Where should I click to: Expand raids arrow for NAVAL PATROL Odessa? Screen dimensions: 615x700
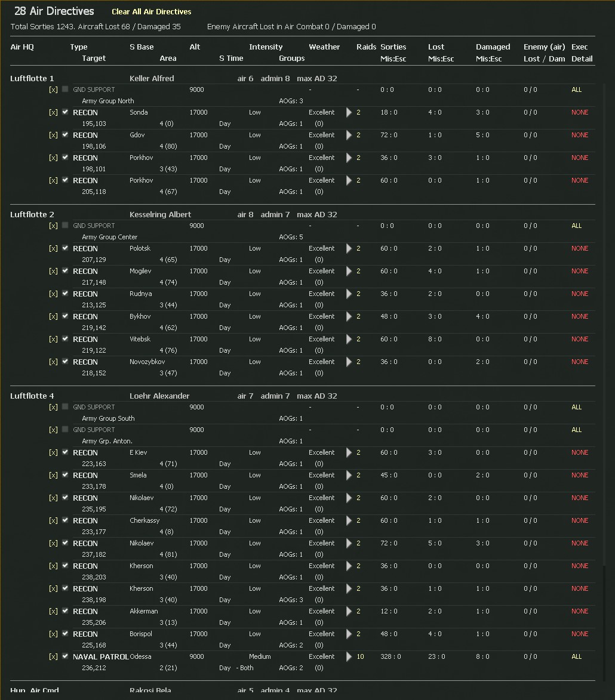coord(349,656)
